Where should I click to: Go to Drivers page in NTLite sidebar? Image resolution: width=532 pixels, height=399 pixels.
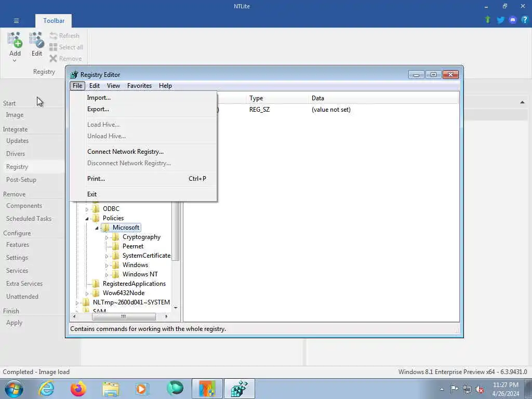tap(16, 154)
